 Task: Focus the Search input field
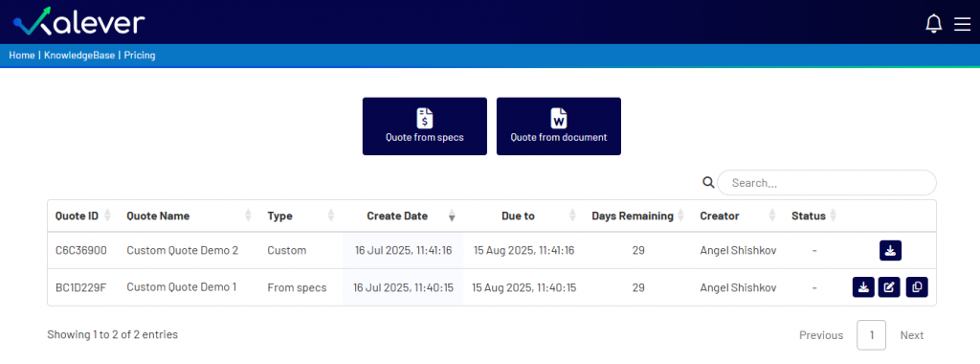tap(826, 183)
